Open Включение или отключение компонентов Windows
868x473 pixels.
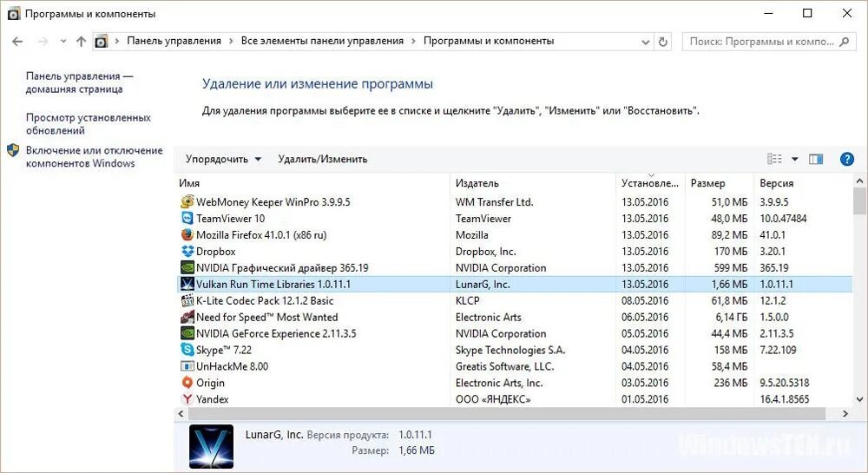(94, 157)
